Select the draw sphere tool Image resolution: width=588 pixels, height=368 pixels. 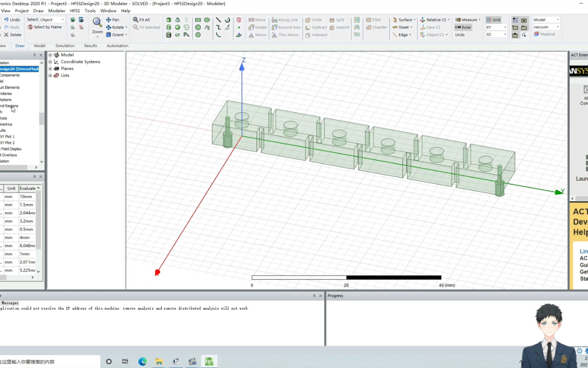click(178, 27)
